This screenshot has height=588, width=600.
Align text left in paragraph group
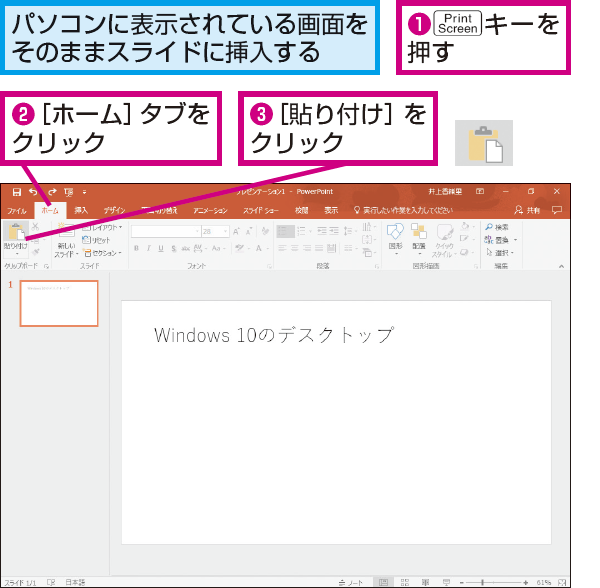282,248
